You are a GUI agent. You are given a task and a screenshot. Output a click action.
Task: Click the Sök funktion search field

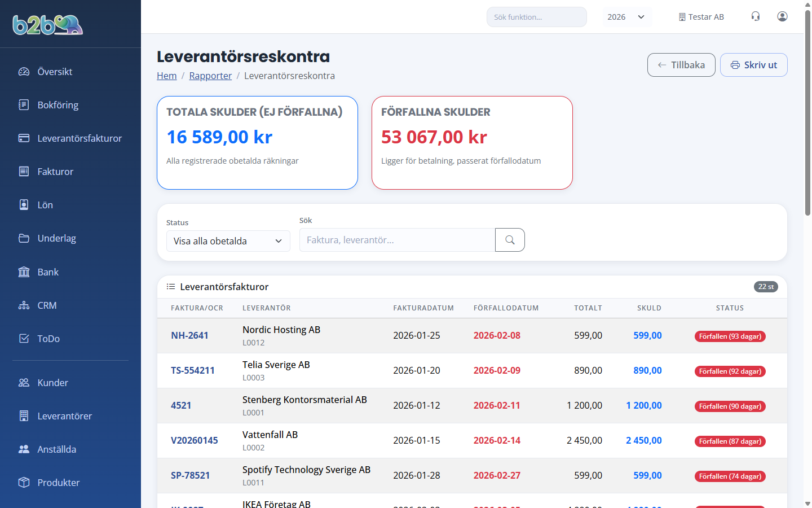537,17
